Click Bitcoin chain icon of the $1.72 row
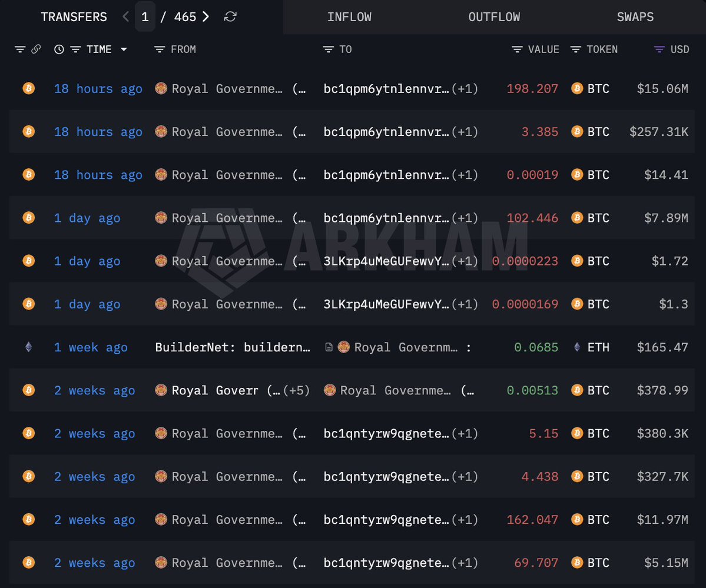 (x=29, y=261)
